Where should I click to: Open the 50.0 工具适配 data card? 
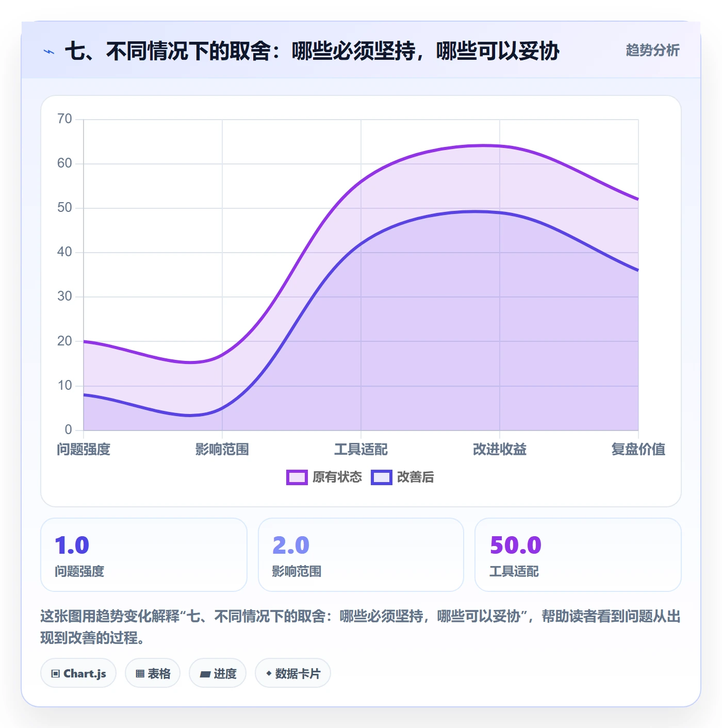click(x=578, y=555)
